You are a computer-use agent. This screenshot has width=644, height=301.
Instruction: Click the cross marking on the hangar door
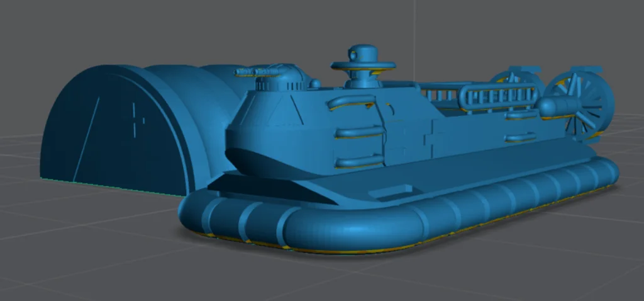[136, 118]
